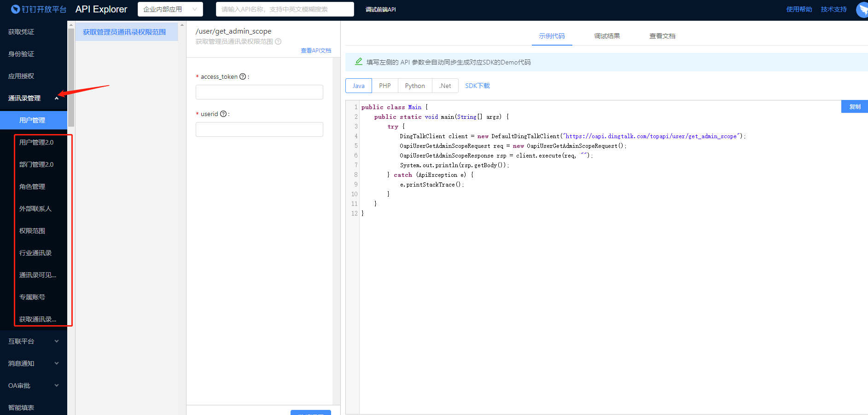Click the API list scroll-up arrow

[182, 25]
